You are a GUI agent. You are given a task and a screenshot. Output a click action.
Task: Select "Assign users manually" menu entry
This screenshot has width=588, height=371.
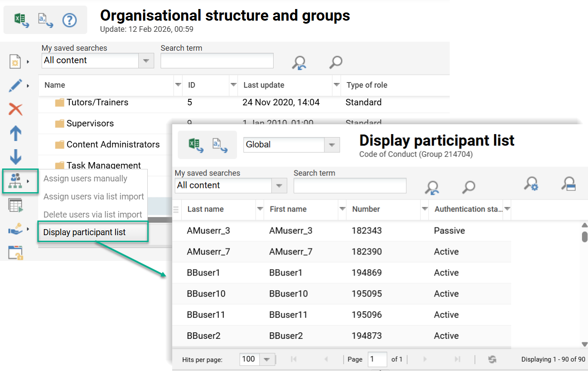[x=85, y=178]
